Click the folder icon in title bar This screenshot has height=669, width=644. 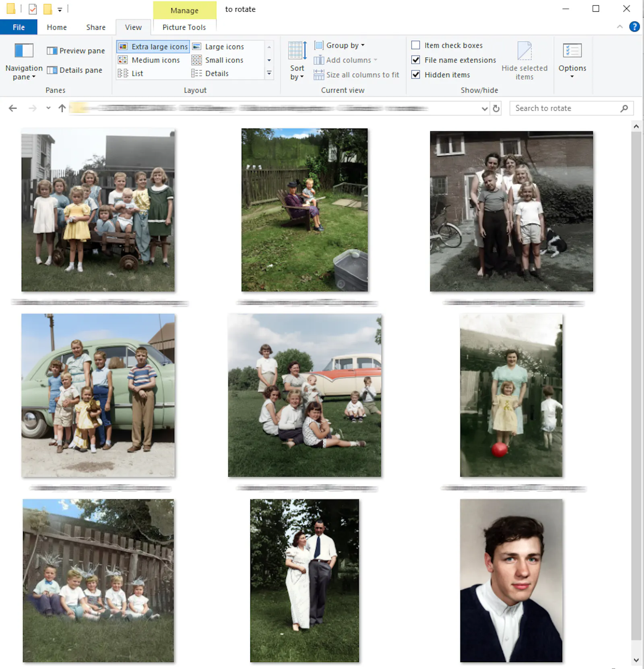11,8
